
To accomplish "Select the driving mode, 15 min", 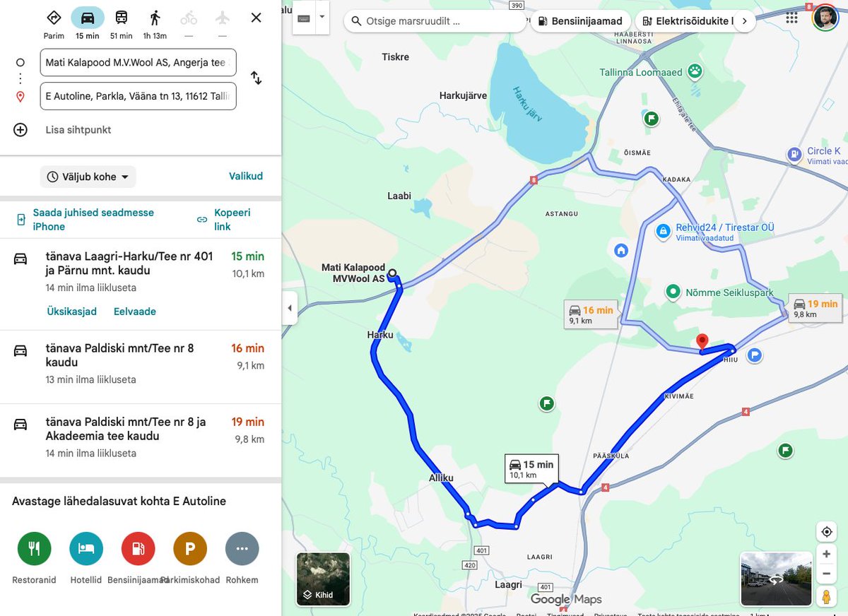I will click(88, 23).
